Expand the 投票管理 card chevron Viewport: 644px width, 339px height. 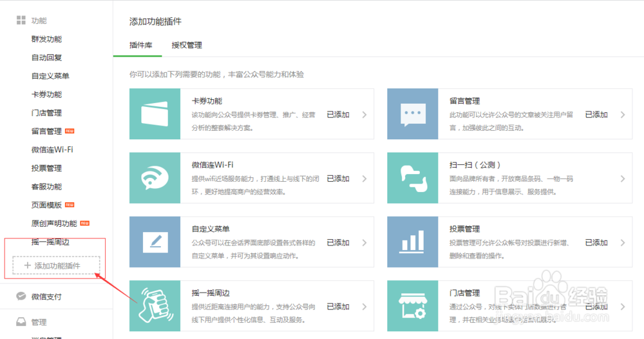[623, 243]
